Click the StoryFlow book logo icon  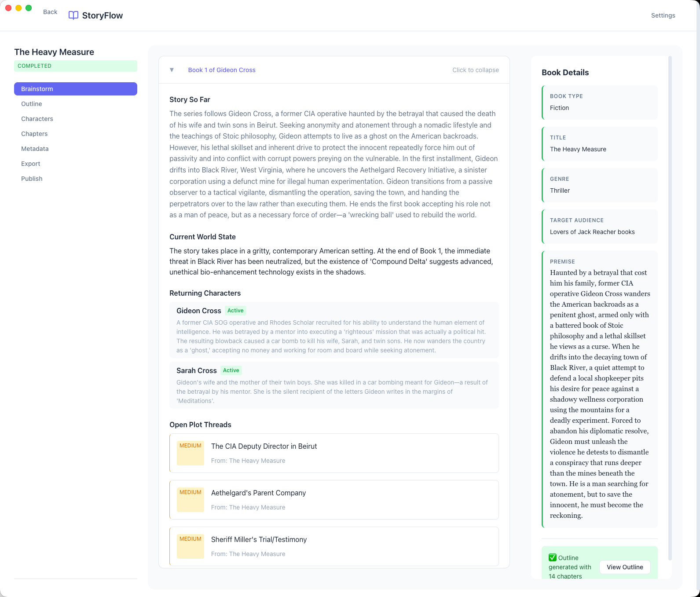coord(73,15)
